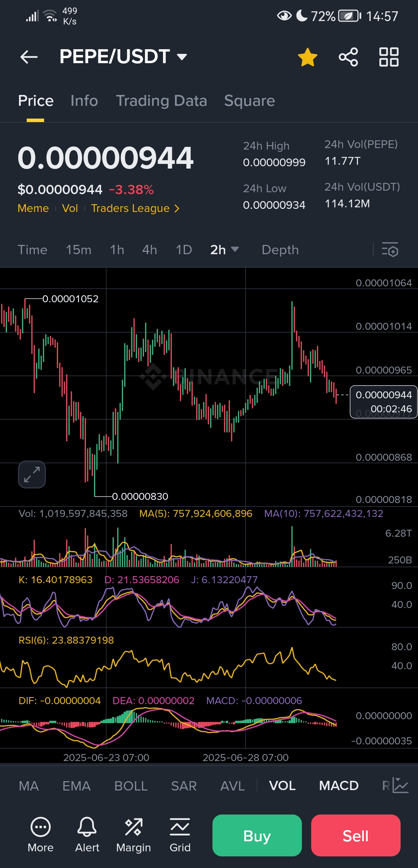Image resolution: width=418 pixels, height=868 pixels.
Task: Open the Trading Data tab
Action: [161, 101]
